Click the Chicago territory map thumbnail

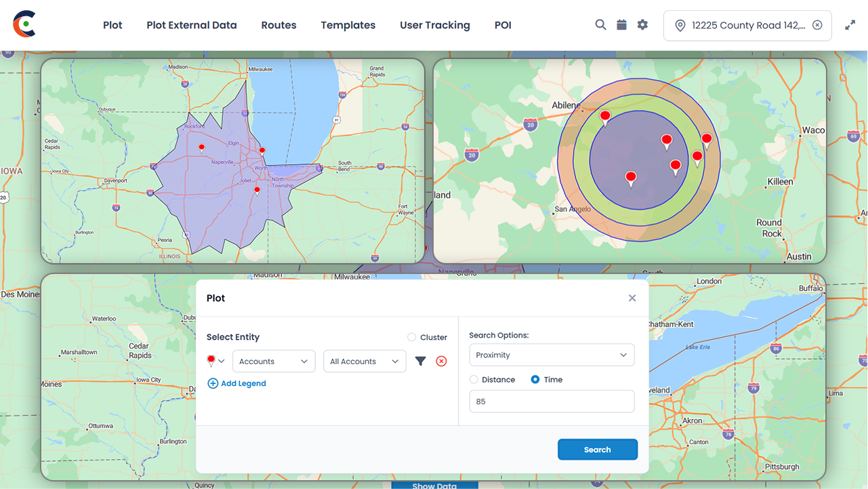(232, 161)
